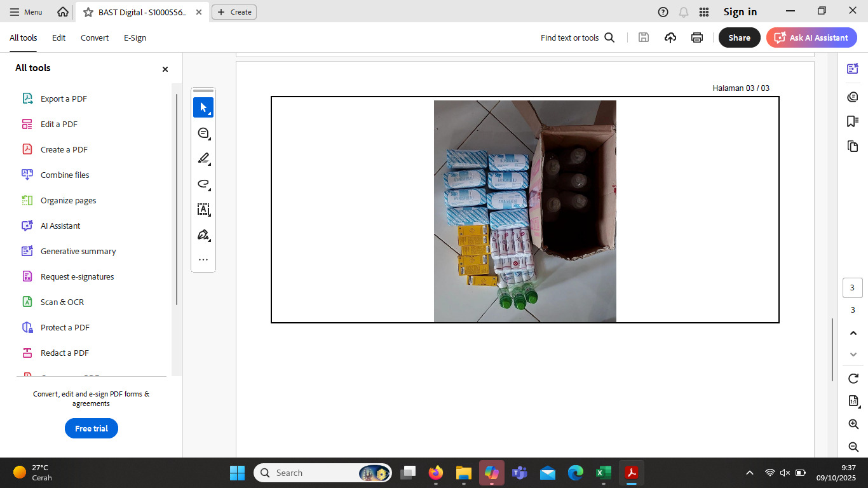
Task: Print the document using printer icon
Action: [697, 37]
